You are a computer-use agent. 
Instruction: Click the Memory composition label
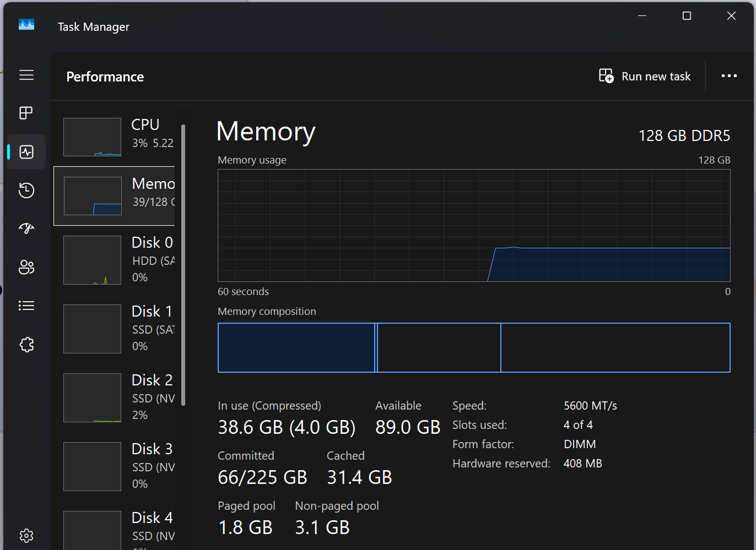pos(267,312)
